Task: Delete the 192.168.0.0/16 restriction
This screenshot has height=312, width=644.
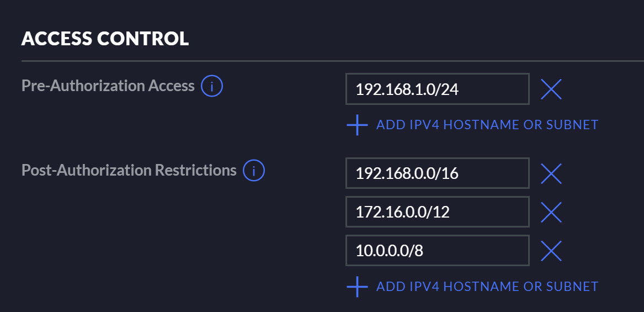Action: tap(551, 173)
